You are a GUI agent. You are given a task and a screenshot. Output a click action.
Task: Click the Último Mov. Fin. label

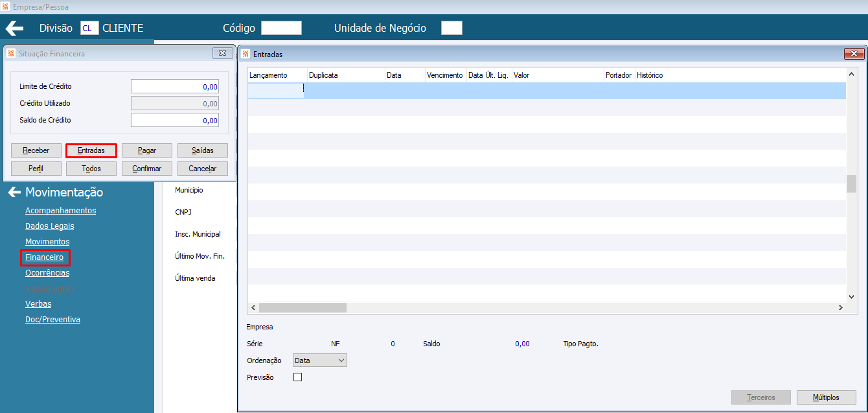[x=200, y=256]
